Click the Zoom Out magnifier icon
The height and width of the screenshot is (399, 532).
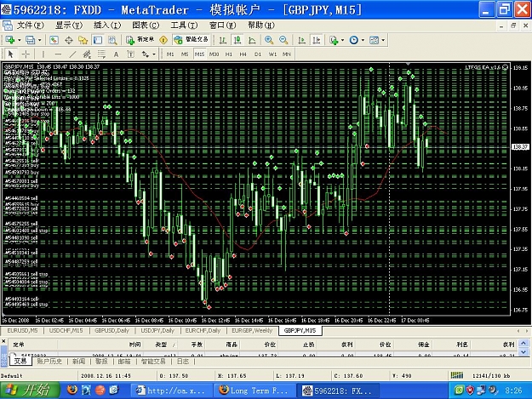point(283,40)
